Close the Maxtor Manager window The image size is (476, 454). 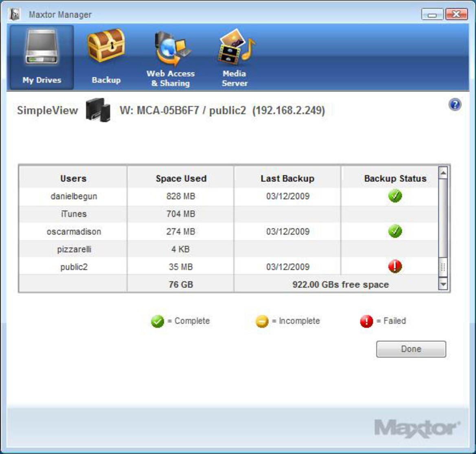pyautogui.click(x=456, y=14)
